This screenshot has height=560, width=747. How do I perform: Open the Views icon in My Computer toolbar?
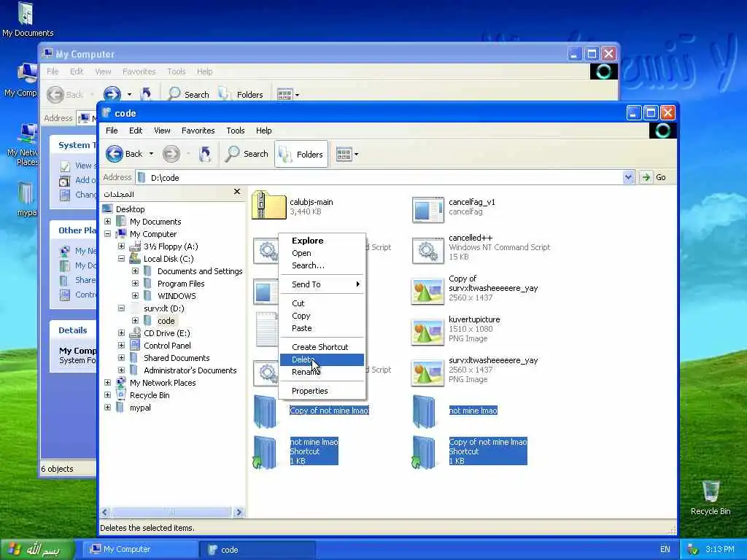click(285, 94)
